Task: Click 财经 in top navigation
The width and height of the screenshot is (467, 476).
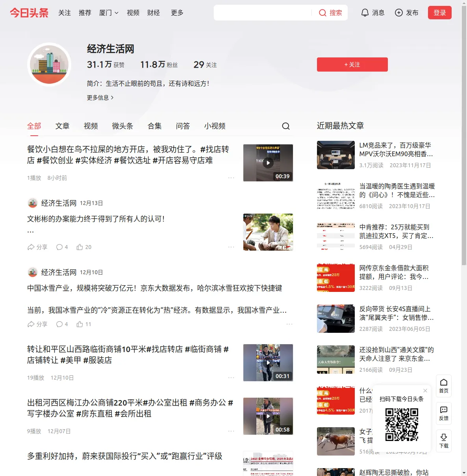Action: pos(154,13)
